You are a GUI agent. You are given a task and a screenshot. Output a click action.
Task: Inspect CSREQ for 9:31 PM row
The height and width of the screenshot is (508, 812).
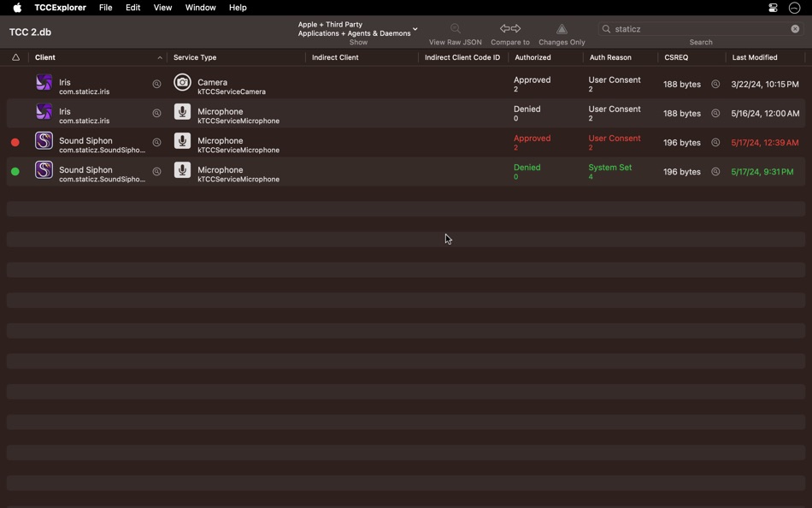point(715,171)
